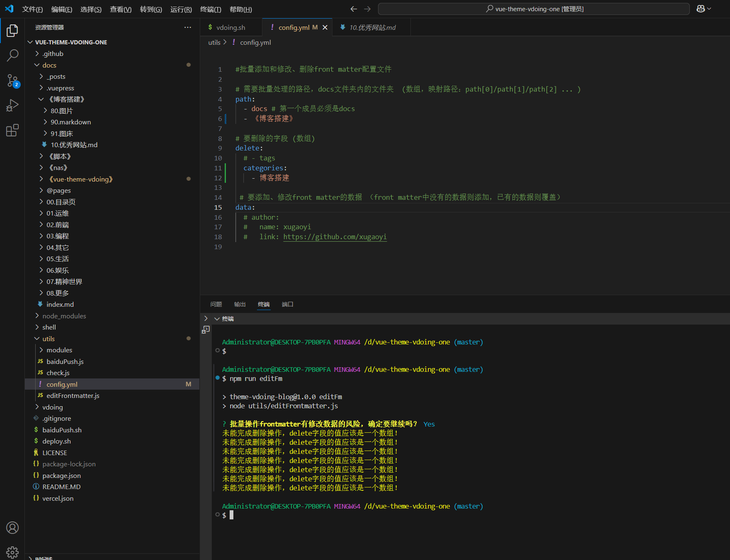The height and width of the screenshot is (560, 730).
Task: Click the VS Code logo icon
Action: [9, 9]
